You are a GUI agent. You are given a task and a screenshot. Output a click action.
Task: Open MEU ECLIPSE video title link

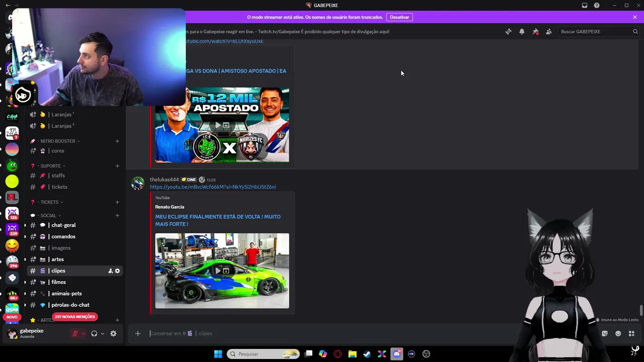(218, 220)
